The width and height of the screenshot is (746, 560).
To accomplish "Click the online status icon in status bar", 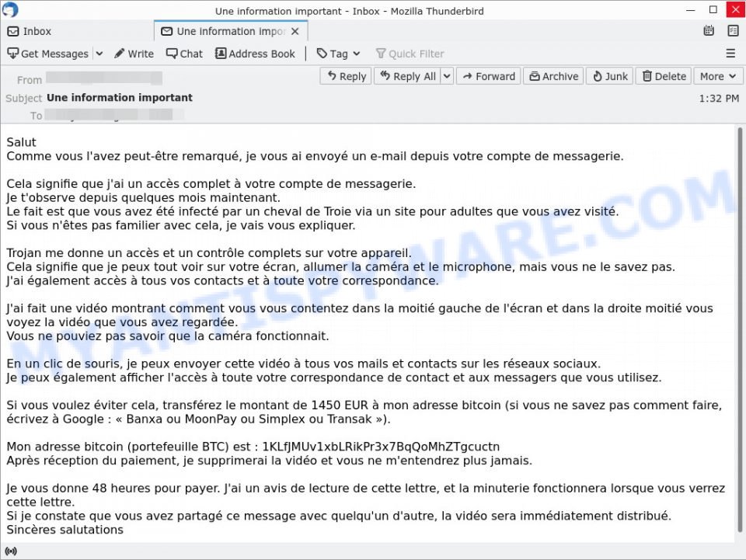I will pos(10,551).
